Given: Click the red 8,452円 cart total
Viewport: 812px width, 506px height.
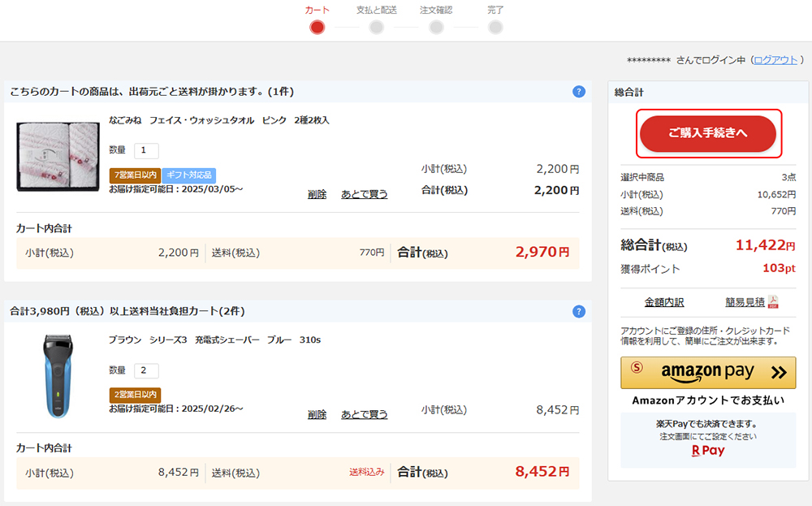Looking at the screenshot, I should tap(542, 472).
